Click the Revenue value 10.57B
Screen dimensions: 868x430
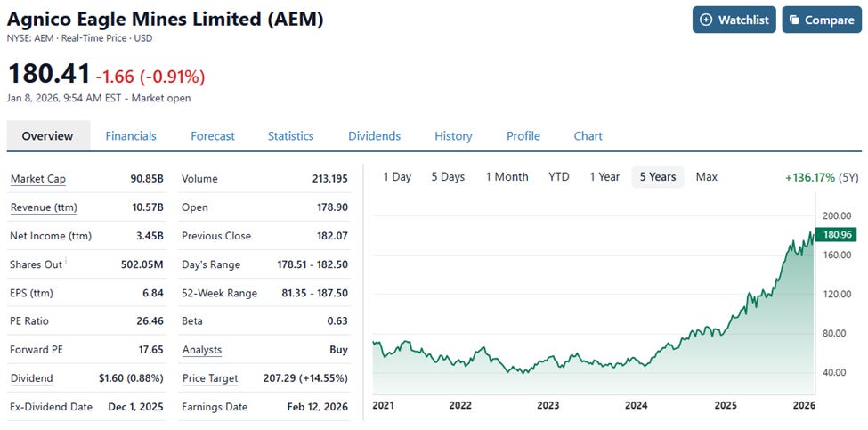[x=147, y=207]
